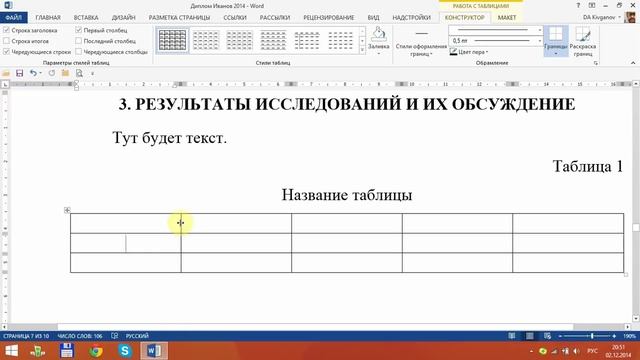Click ЧИСЛО СЛОВ: 106 status entry

80,336
